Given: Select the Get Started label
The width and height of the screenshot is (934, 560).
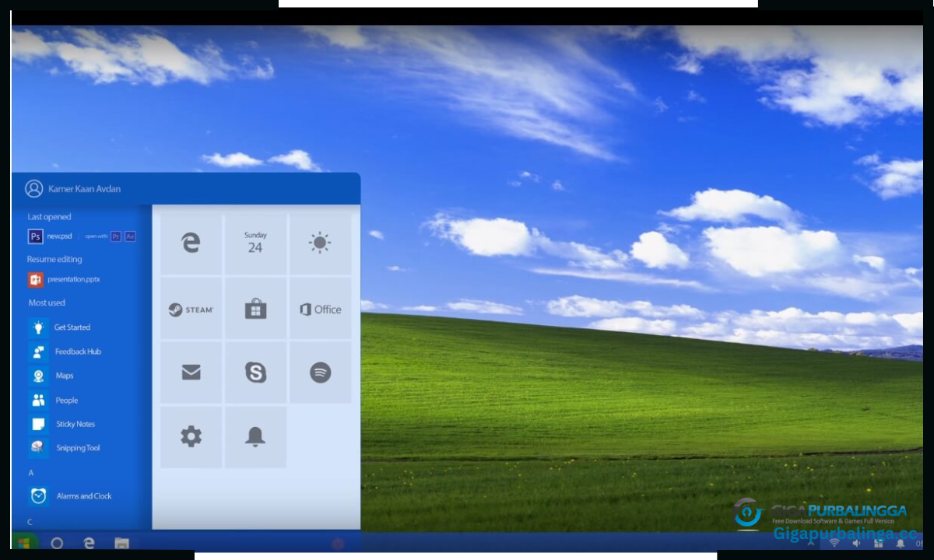Looking at the screenshot, I should [72, 327].
